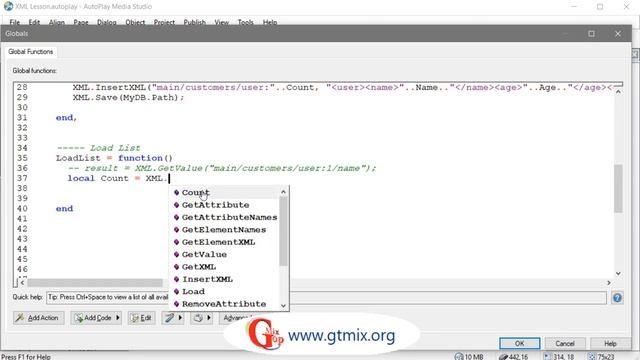Choose InsertXML in the suggestion list
The image size is (640, 360).
coord(207,279)
